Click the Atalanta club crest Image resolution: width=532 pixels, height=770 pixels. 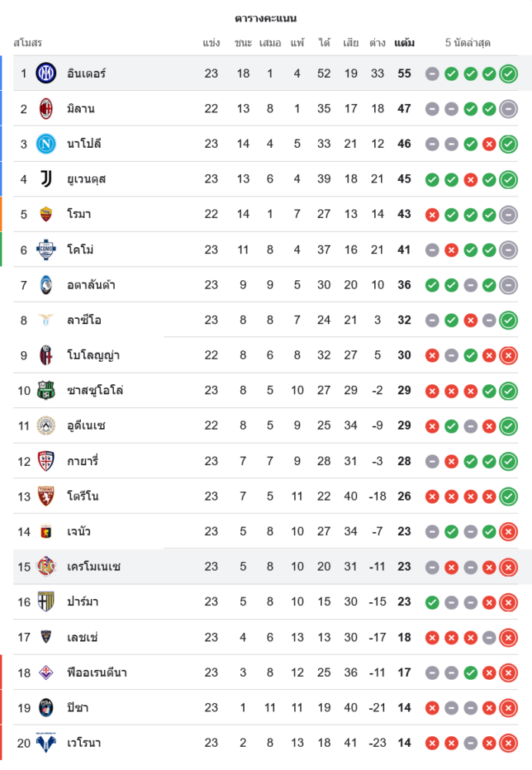point(46,285)
